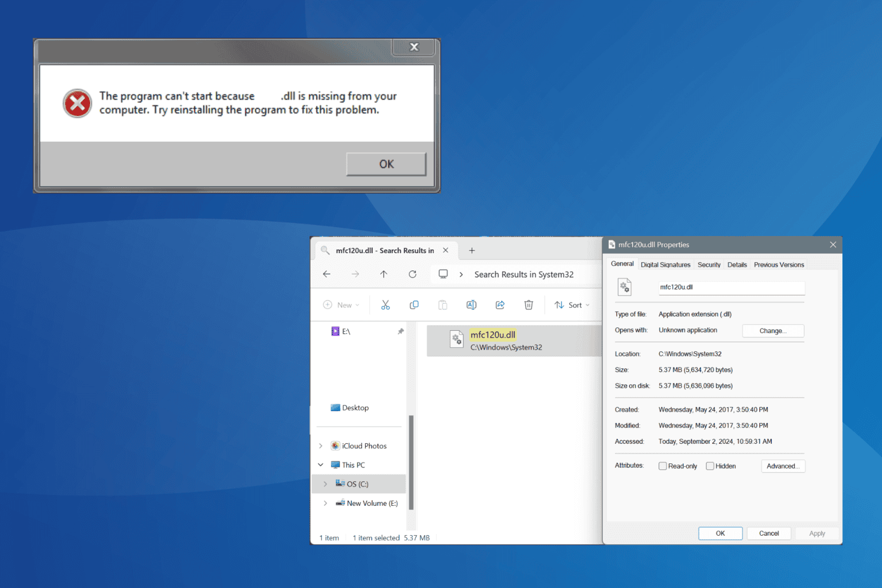
Task: Select iCloud Photos in the navigation pane
Action: (x=359, y=446)
